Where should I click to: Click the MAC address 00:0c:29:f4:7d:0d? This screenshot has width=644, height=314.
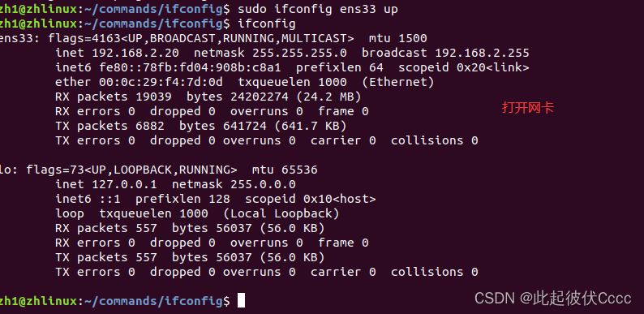[x=161, y=82]
